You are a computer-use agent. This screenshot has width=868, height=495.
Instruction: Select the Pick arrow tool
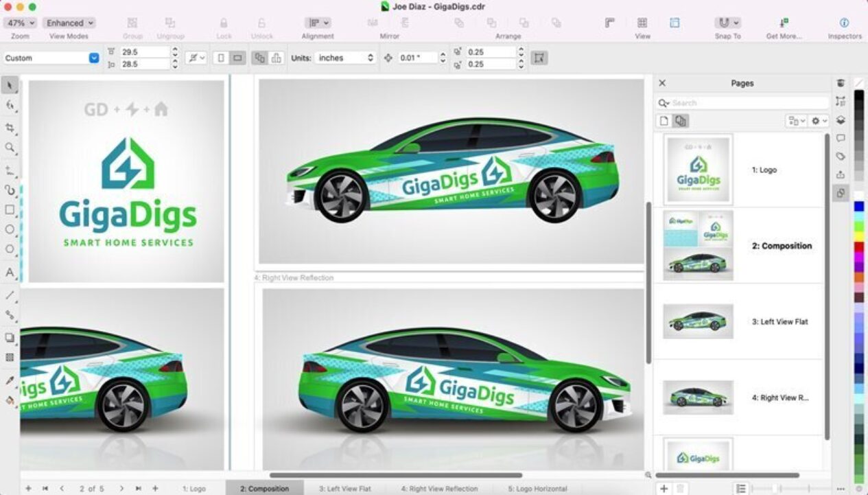[10, 85]
